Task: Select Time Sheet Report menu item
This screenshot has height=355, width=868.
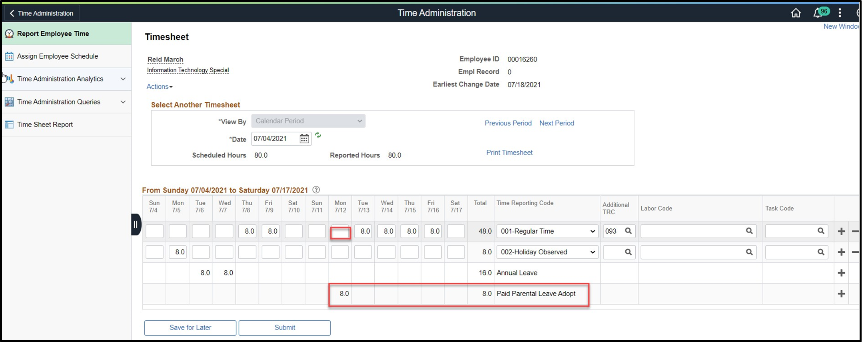Action: 67,125
